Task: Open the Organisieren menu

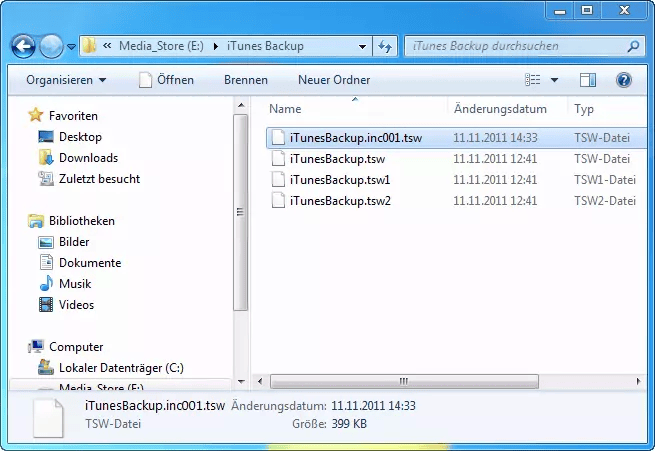Action: [66, 80]
